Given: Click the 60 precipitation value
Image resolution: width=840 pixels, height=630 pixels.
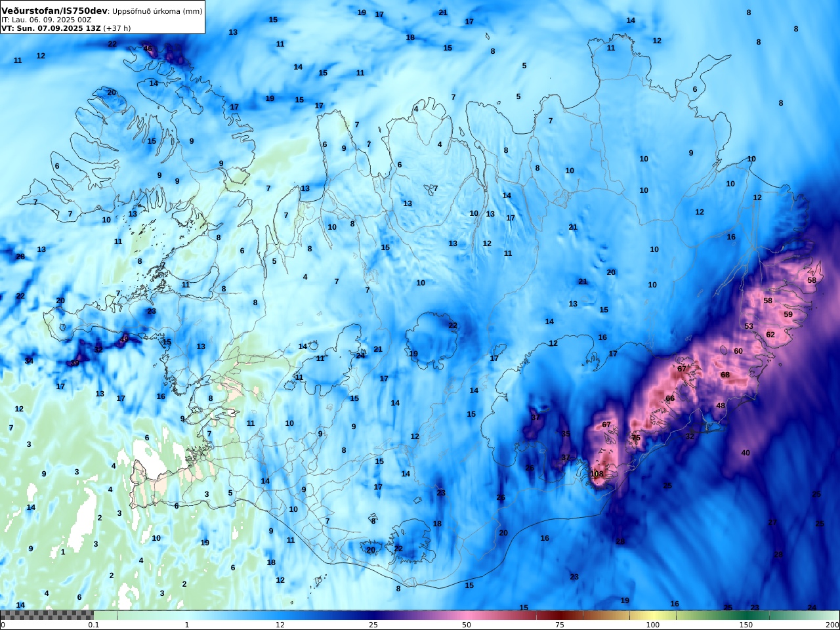Looking at the screenshot, I should pyautogui.click(x=738, y=352).
